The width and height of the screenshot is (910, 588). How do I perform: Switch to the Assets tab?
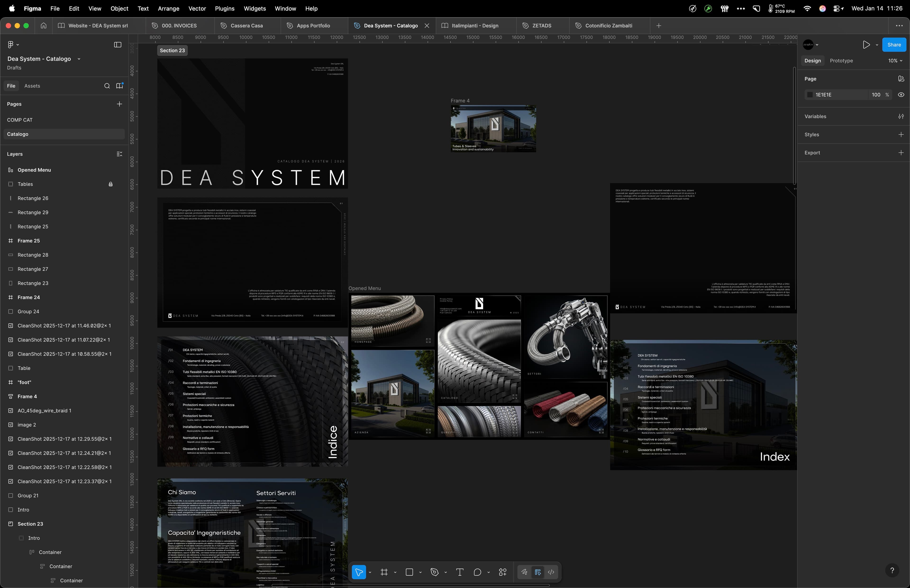(x=32, y=86)
